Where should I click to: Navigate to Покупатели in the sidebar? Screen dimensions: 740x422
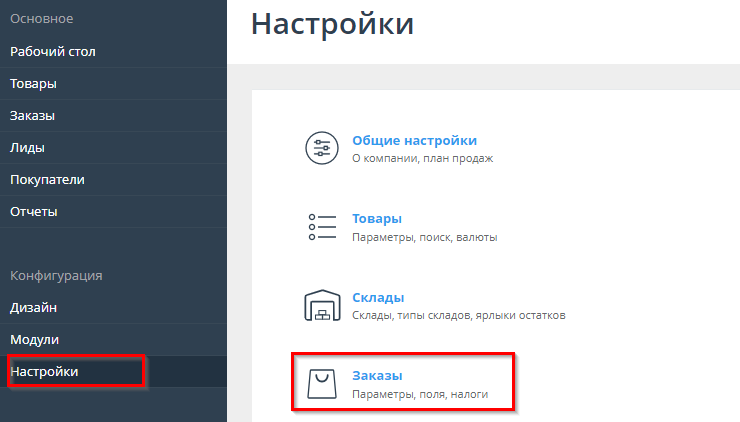(x=47, y=179)
